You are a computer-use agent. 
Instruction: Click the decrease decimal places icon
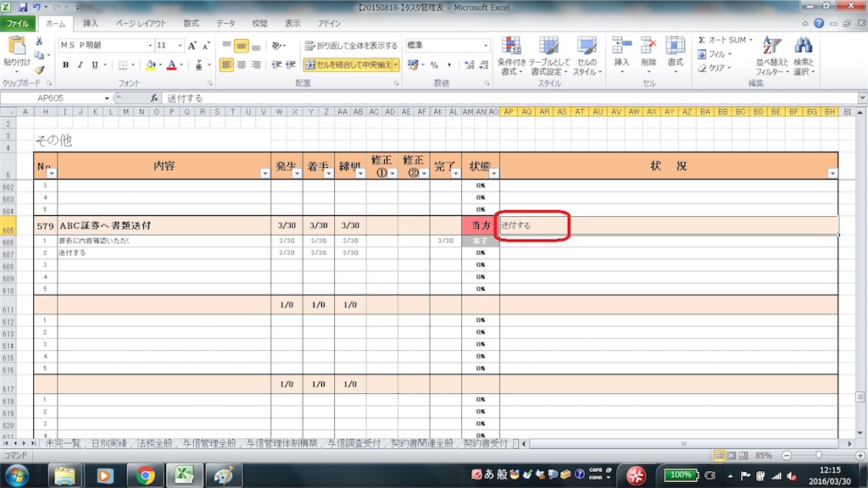click(x=484, y=64)
